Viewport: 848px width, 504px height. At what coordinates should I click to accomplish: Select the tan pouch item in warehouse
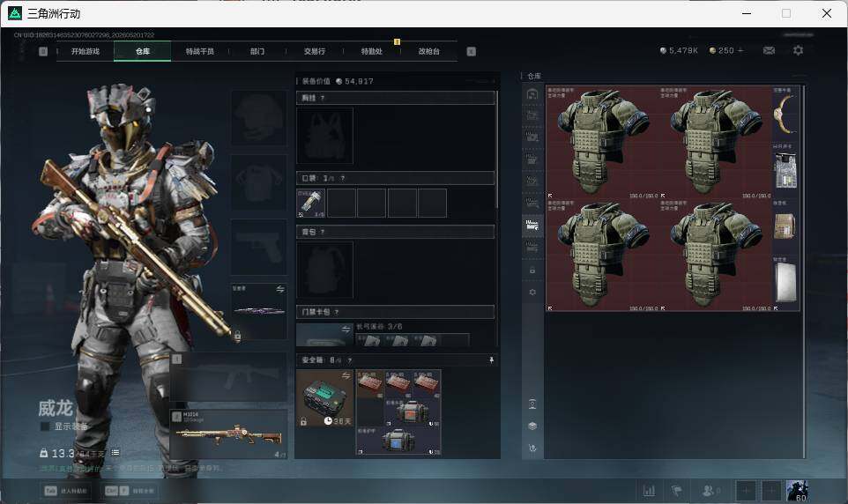[785, 226]
